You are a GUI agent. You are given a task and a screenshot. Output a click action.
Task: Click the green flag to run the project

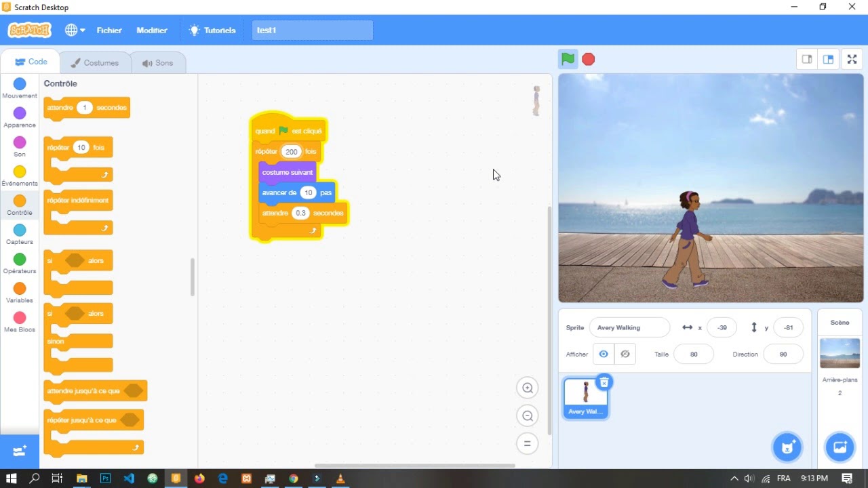568,59
